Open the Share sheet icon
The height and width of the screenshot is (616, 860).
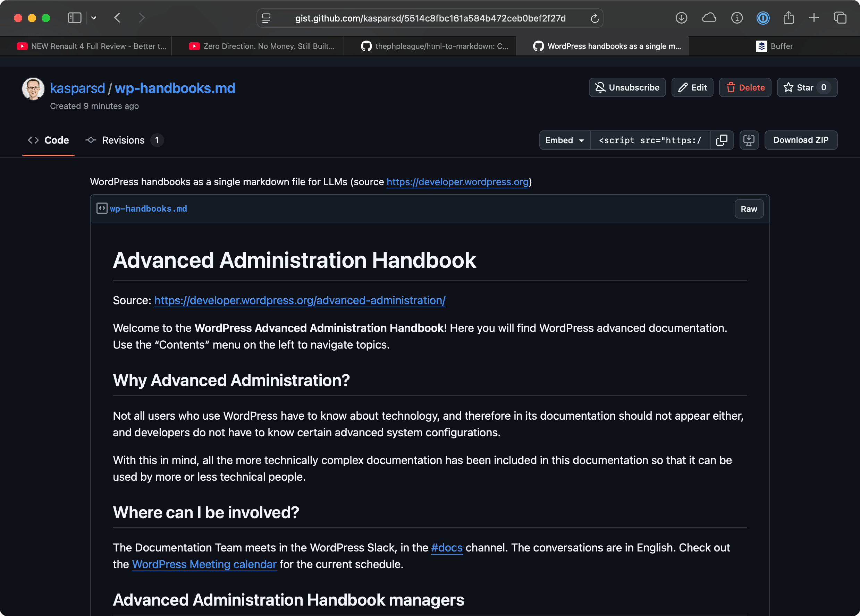(x=789, y=18)
